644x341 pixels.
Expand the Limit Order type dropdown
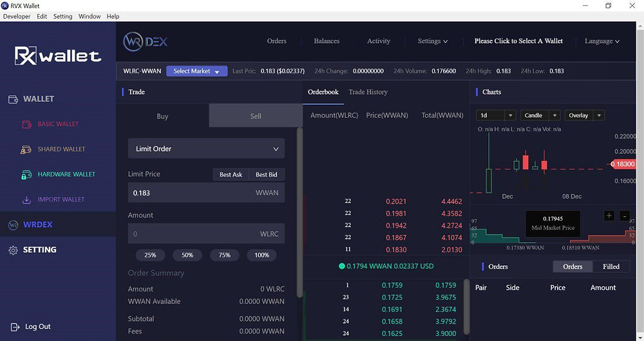coord(206,149)
